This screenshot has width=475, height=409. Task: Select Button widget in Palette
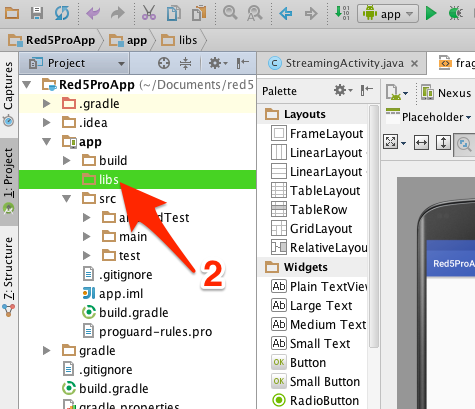coord(299,362)
